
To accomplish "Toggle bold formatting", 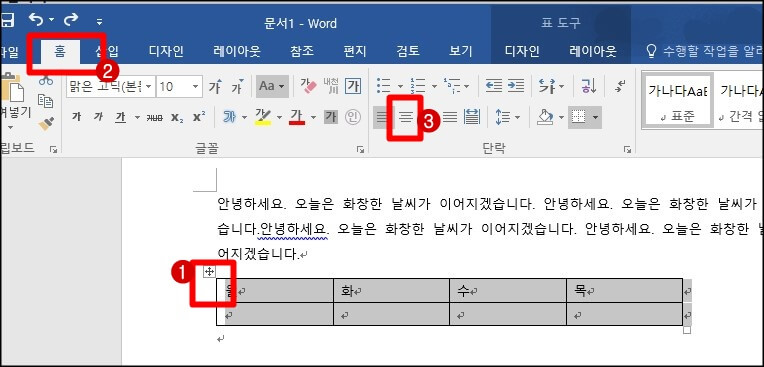I will click(76, 117).
